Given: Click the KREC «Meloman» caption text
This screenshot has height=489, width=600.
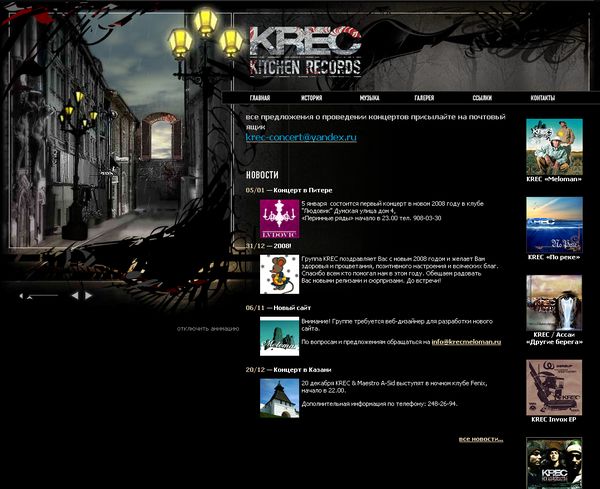Looking at the screenshot, I should 554,179.
